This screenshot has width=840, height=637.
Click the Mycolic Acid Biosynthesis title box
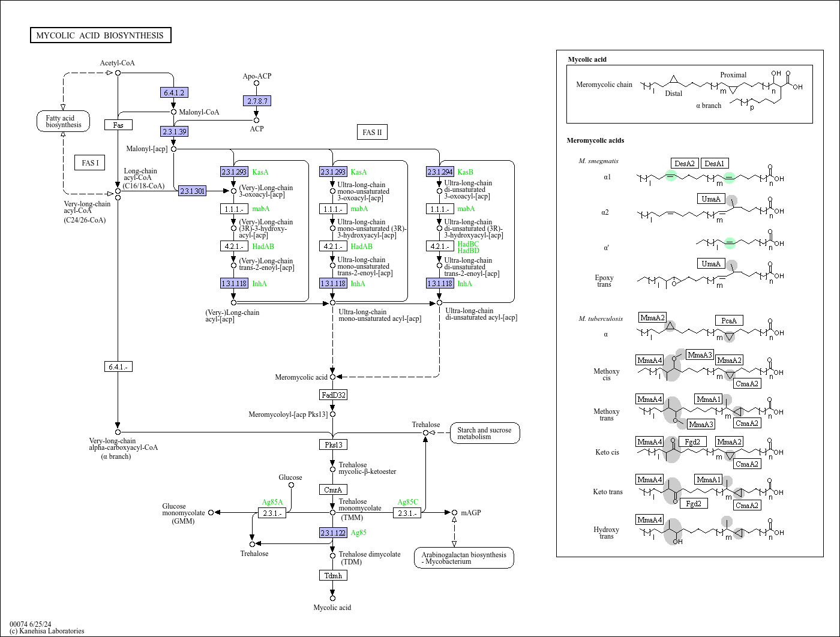101,35
